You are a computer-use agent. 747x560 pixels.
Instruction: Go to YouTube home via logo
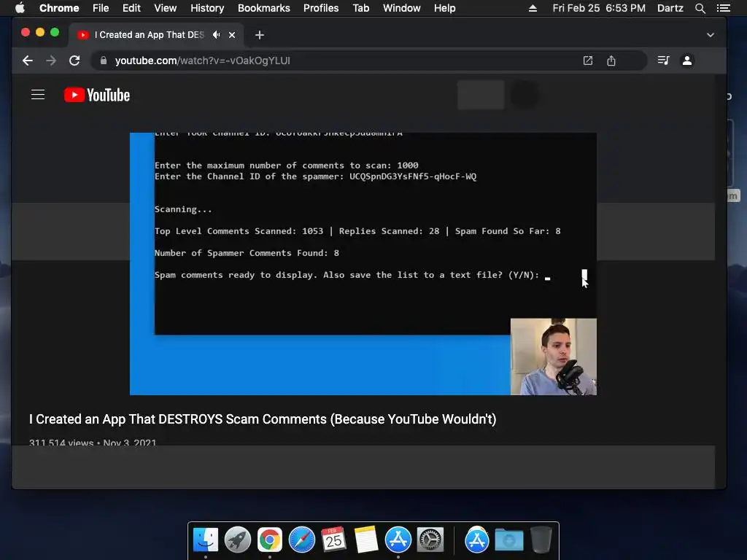tap(97, 95)
